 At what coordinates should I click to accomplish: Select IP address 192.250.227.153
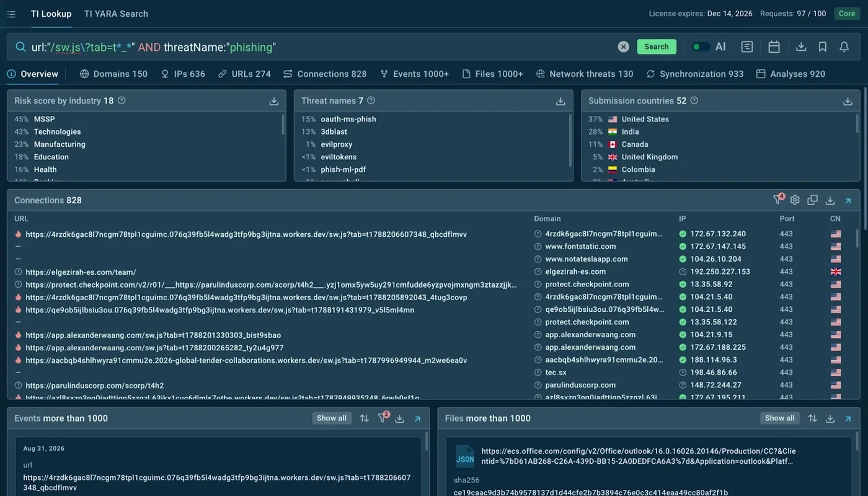720,272
